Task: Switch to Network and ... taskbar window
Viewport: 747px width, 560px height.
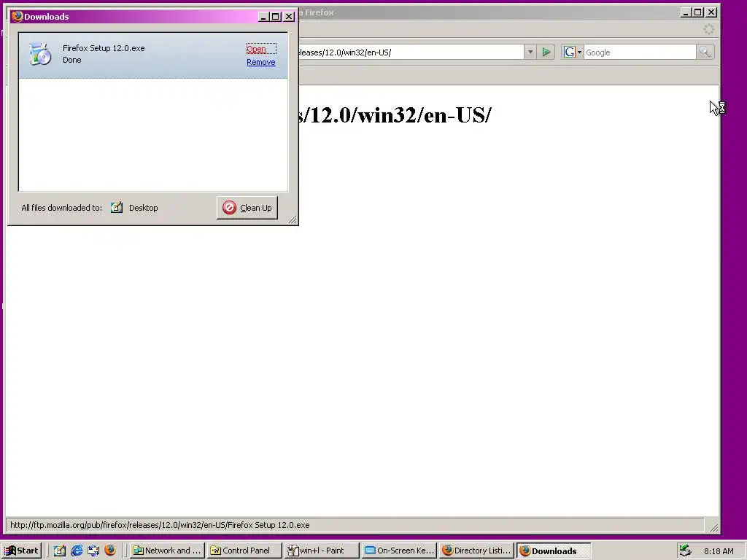Action: 168,551
